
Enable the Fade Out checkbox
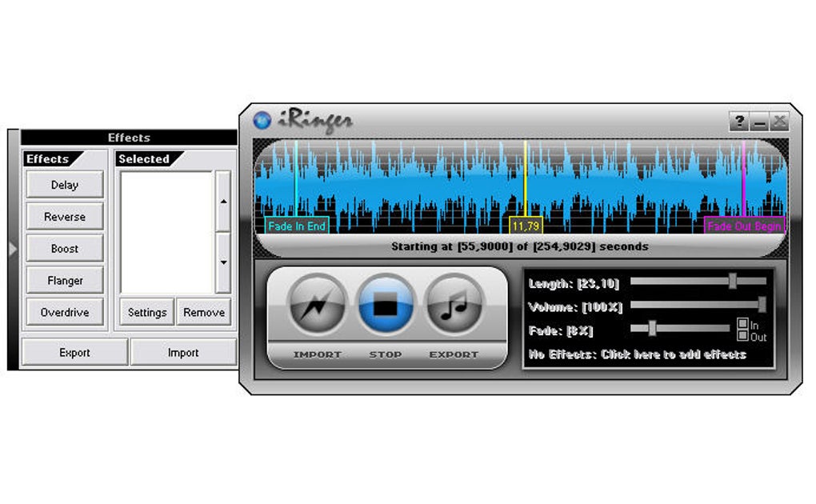(x=742, y=335)
